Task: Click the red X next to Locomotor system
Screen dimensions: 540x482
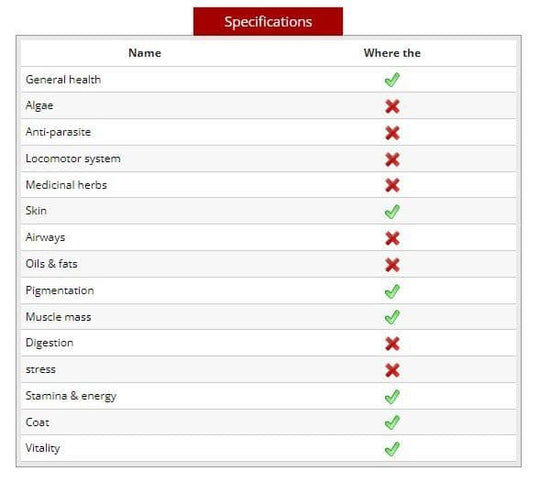Action: tap(392, 159)
